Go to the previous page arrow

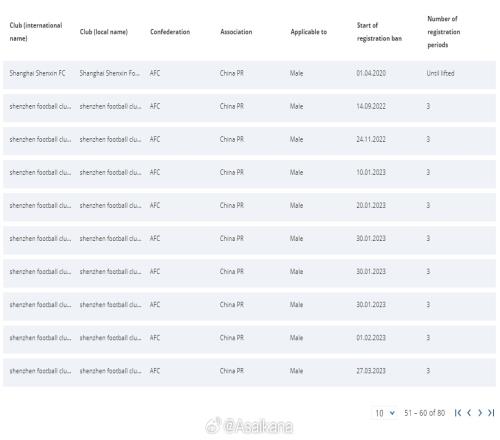[x=469, y=413]
